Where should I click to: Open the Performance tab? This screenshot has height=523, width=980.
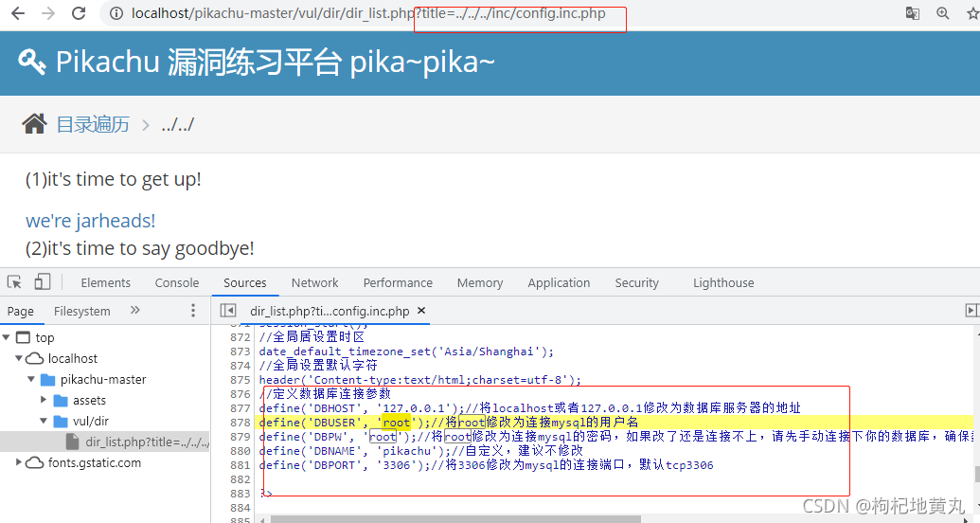[398, 282]
